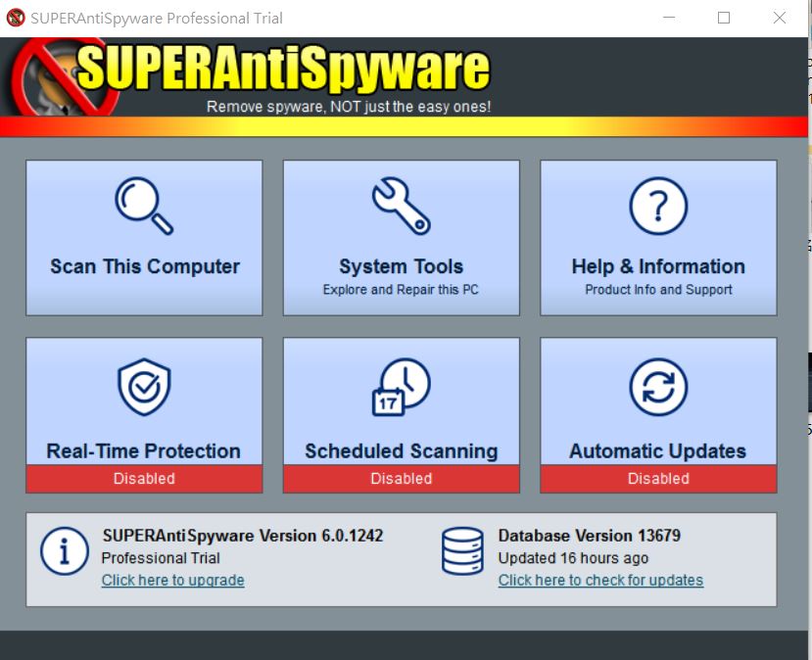Click the database stack icon

[462, 551]
